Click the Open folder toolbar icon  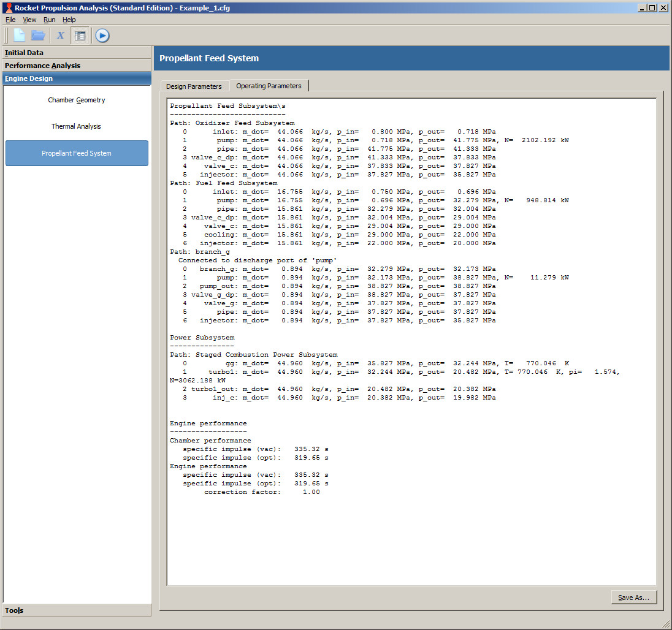point(38,36)
